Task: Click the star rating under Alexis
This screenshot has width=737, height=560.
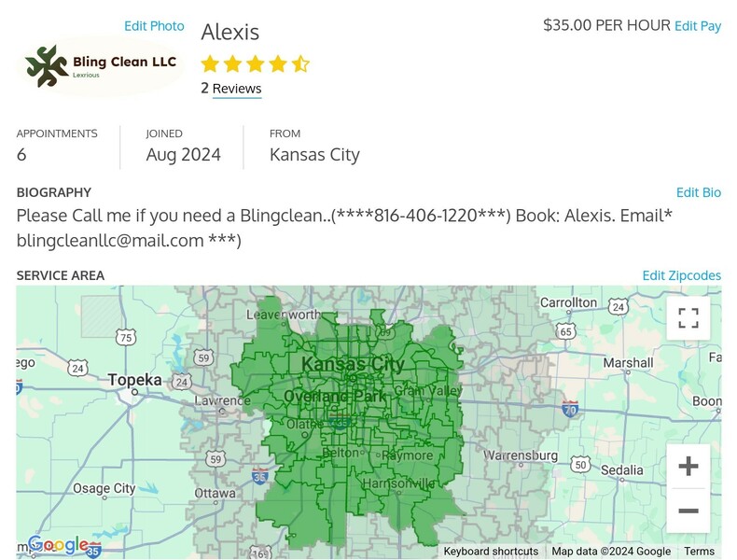Action: 255,64
